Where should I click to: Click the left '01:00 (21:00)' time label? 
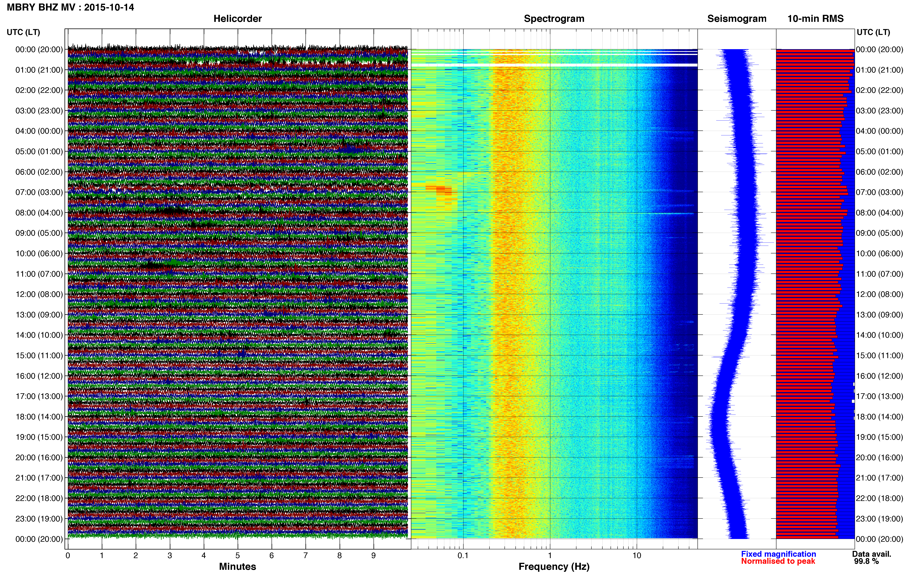point(39,70)
